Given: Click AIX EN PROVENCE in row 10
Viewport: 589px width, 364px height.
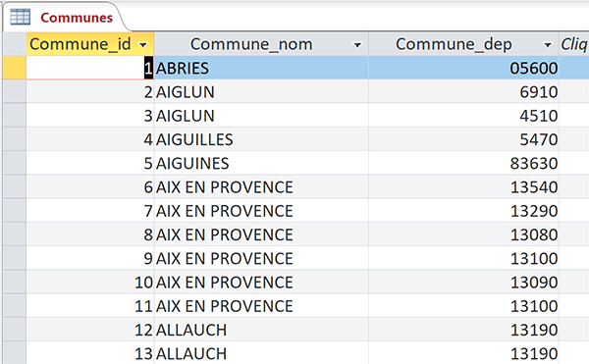Looking at the screenshot, I should click(261, 283).
